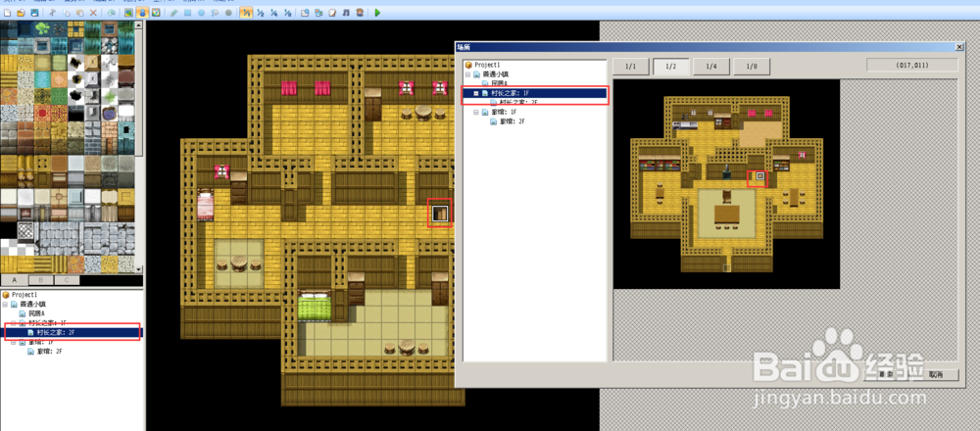Select 普通小镇 in main map tree

[x=32, y=304]
